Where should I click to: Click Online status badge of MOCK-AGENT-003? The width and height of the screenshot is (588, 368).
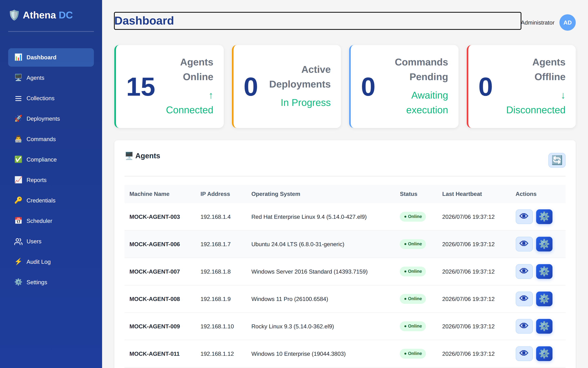[x=413, y=217]
